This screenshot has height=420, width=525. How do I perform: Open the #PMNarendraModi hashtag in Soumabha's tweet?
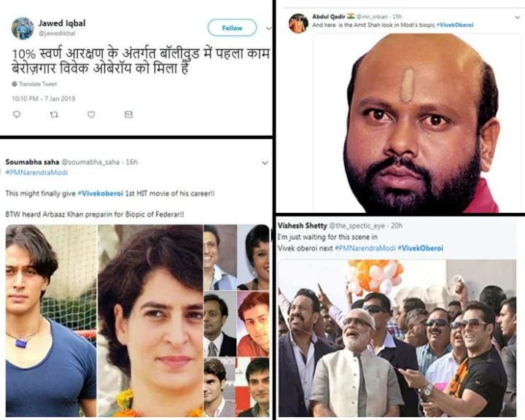[x=36, y=172]
